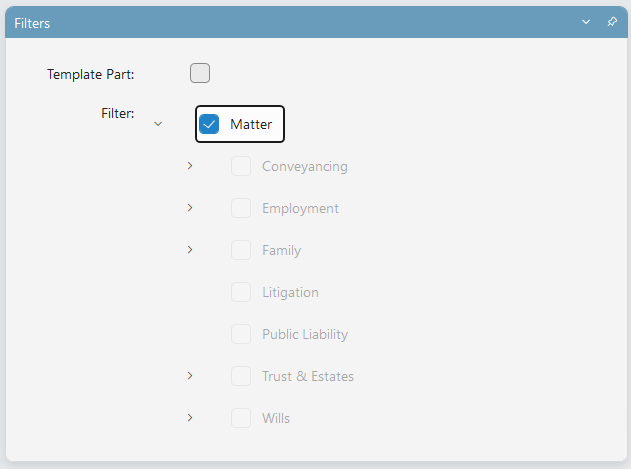The image size is (631, 469).
Task: Check the Family checkbox
Action: [241, 250]
